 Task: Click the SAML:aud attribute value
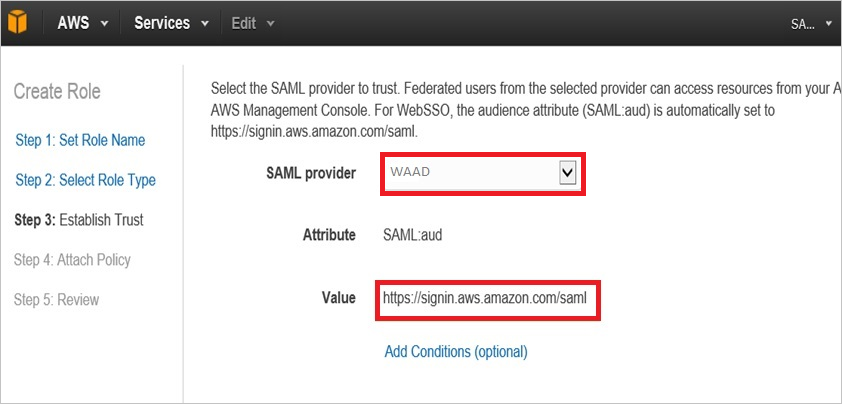(x=412, y=235)
